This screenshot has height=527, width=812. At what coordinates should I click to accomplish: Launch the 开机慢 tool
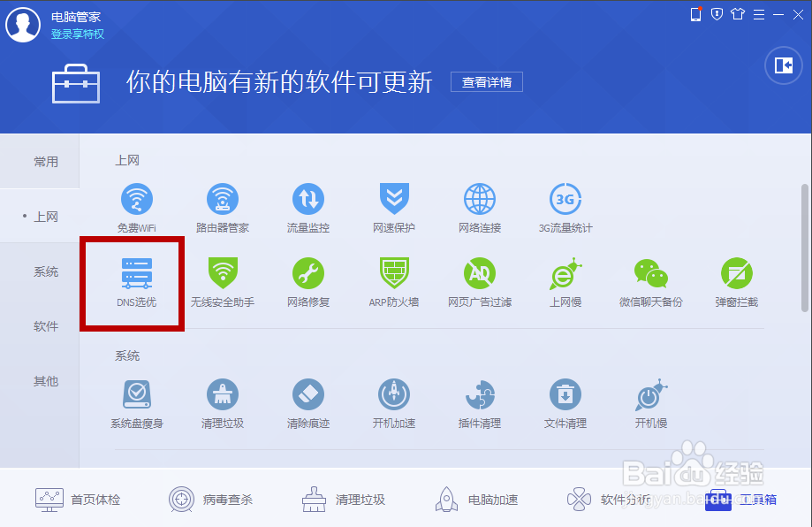pyautogui.click(x=651, y=404)
